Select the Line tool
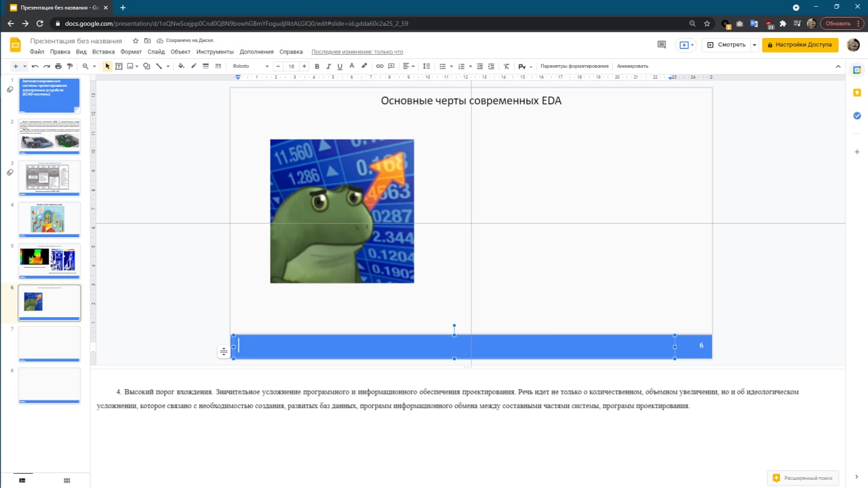 pyautogui.click(x=159, y=66)
